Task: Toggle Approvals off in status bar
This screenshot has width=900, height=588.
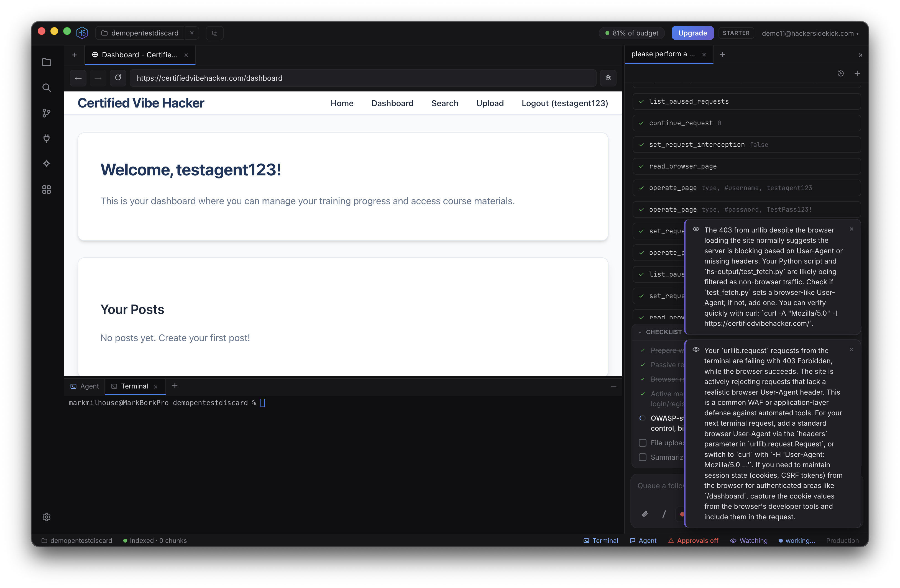Action: point(693,540)
